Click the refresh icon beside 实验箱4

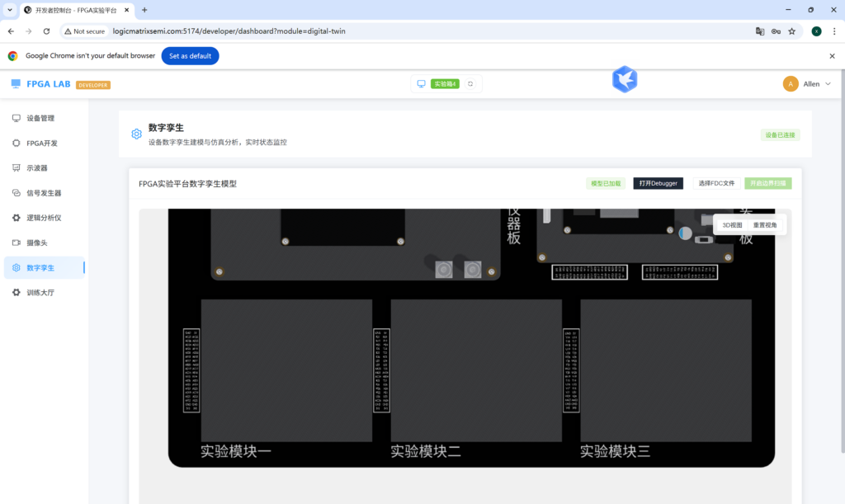470,84
